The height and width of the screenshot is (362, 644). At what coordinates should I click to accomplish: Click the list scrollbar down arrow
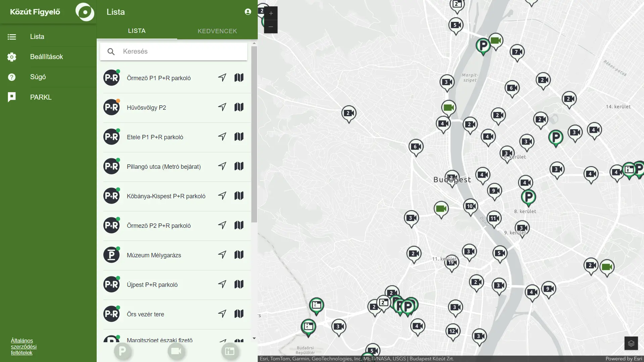254,339
